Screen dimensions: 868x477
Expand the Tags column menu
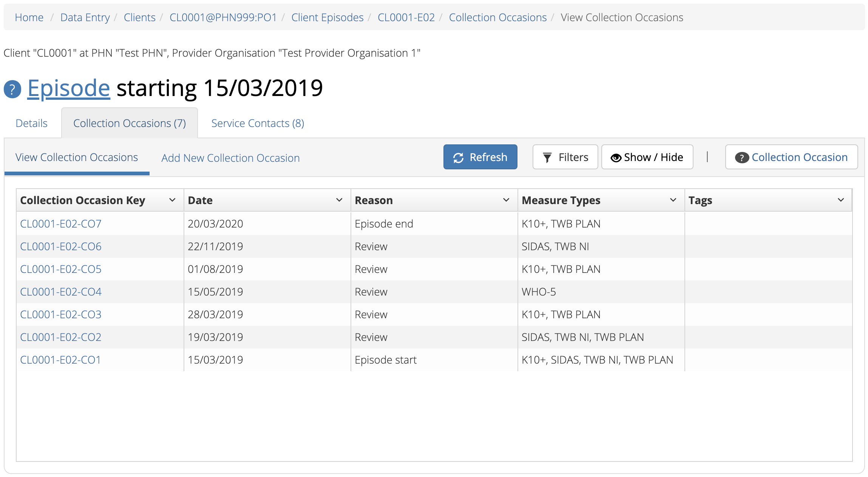pos(841,200)
